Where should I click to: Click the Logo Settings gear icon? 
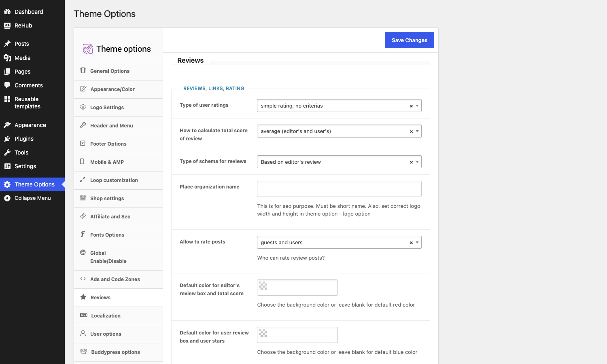(x=83, y=107)
